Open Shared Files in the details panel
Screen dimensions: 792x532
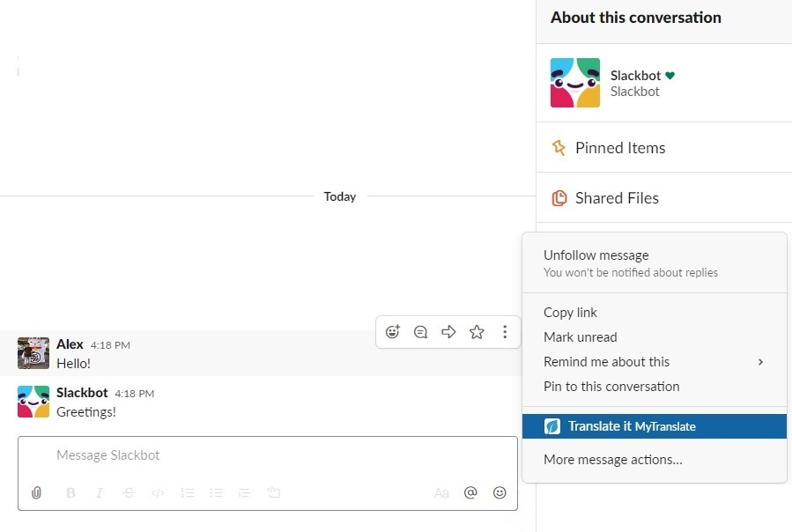pos(663,198)
